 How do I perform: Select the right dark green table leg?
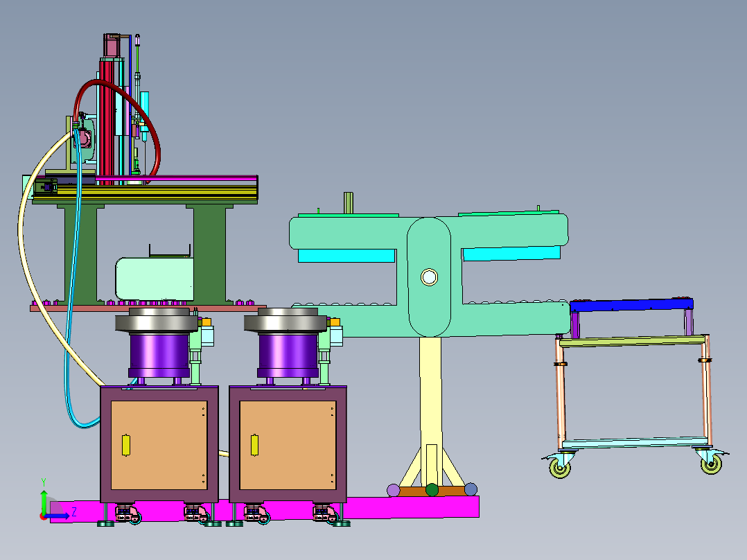coord(209,254)
